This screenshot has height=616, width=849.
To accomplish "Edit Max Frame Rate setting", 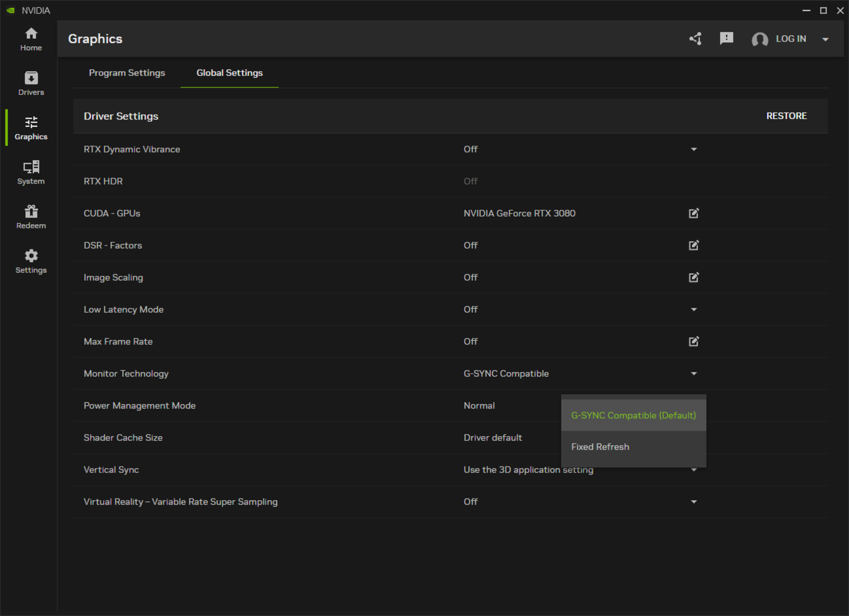I will coord(694,341).
